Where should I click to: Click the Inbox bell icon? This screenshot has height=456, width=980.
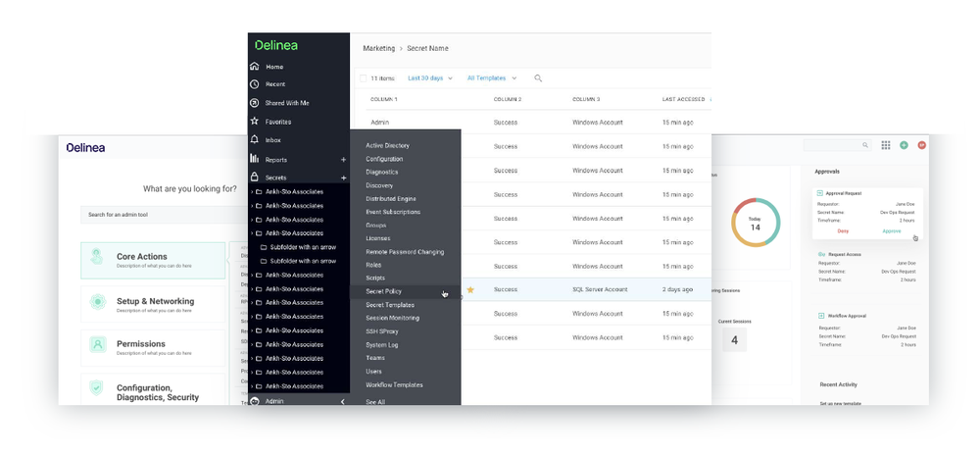pyautogui.click(x=255, y=139)
